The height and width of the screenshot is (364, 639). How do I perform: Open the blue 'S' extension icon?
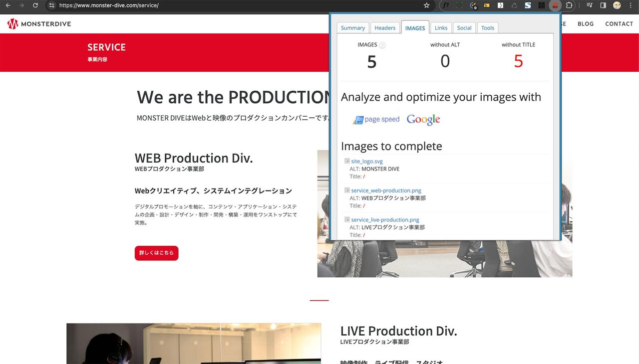528,5
